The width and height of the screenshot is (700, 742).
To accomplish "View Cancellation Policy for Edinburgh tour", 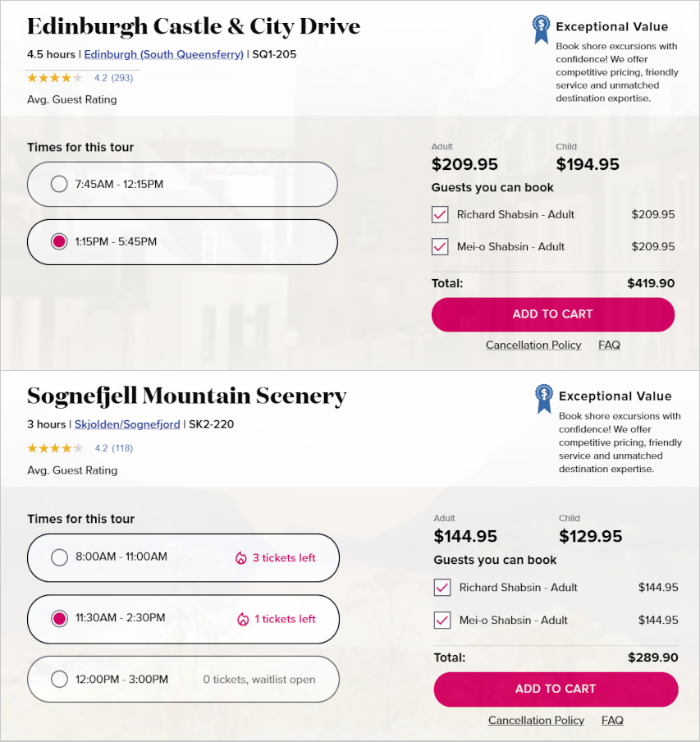I will [x=533, y=346].
